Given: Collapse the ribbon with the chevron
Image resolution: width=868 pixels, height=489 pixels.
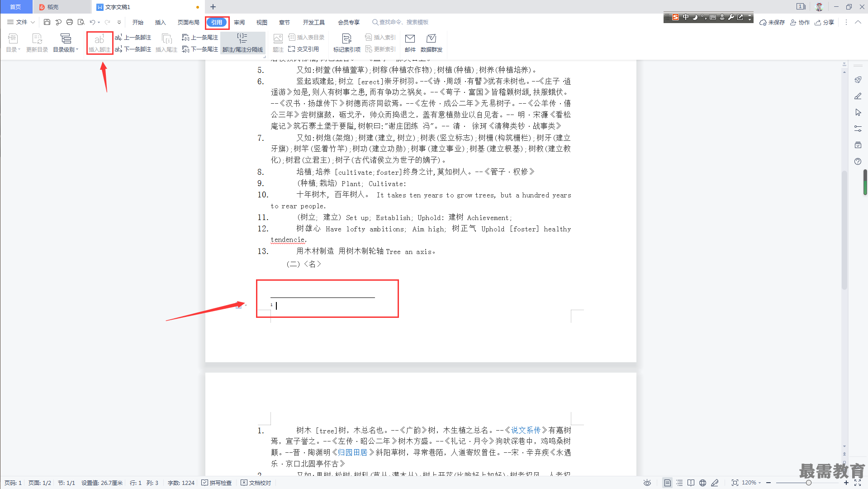Looking at the screenshot, I should click(858, 22).
